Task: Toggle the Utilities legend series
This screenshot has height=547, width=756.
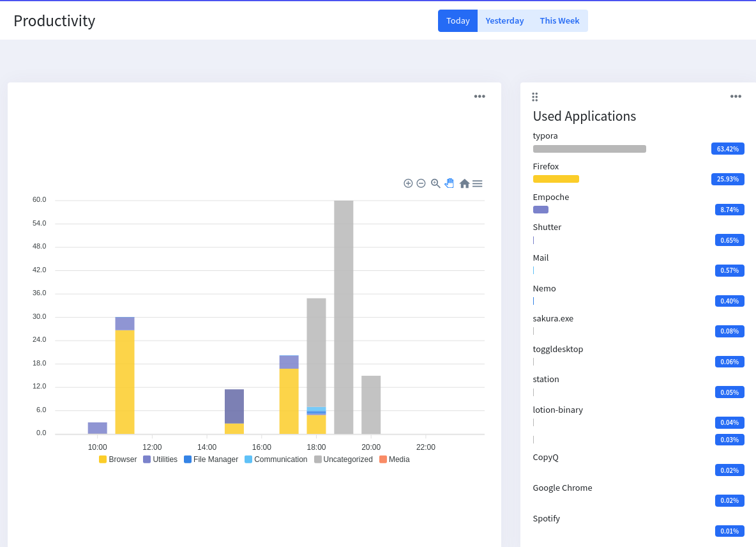Action: point(160,459)
